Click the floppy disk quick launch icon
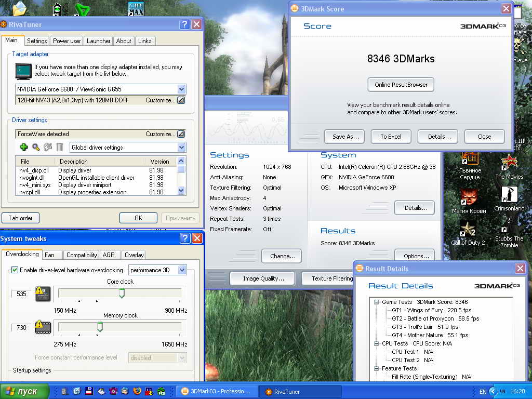 (x=89, y=391)
